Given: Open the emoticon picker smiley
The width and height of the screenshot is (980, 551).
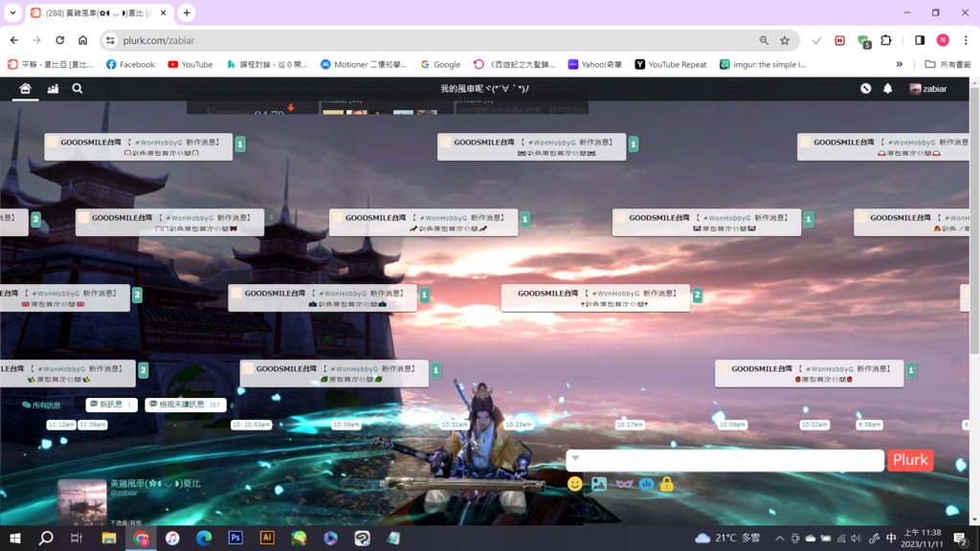Looking at the screenshot, I should [x=575, y=483].
